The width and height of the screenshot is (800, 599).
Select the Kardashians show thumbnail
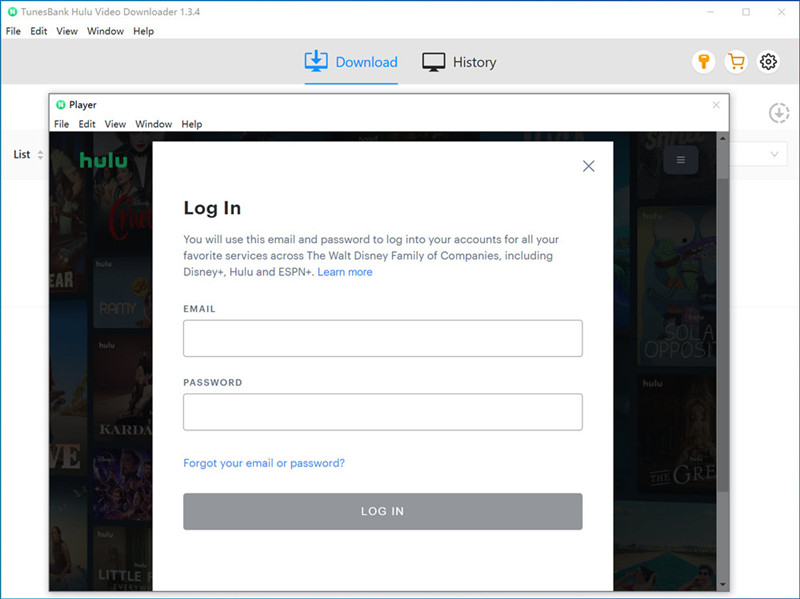click(122, 388)
